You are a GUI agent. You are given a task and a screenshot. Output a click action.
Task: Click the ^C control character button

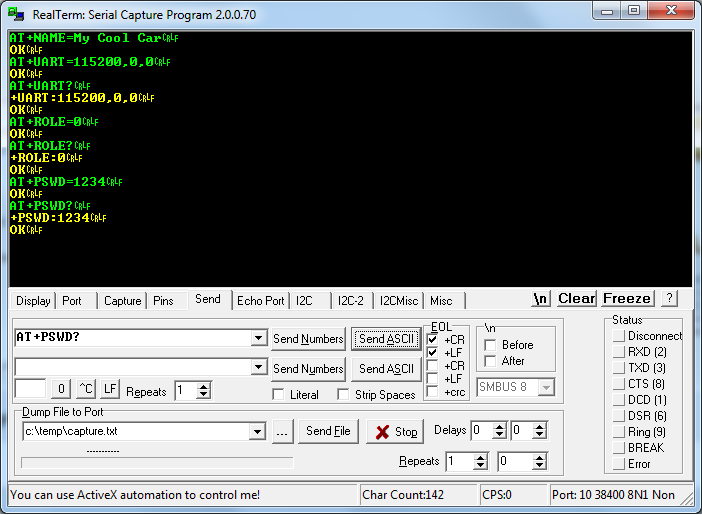pos(86,390)
